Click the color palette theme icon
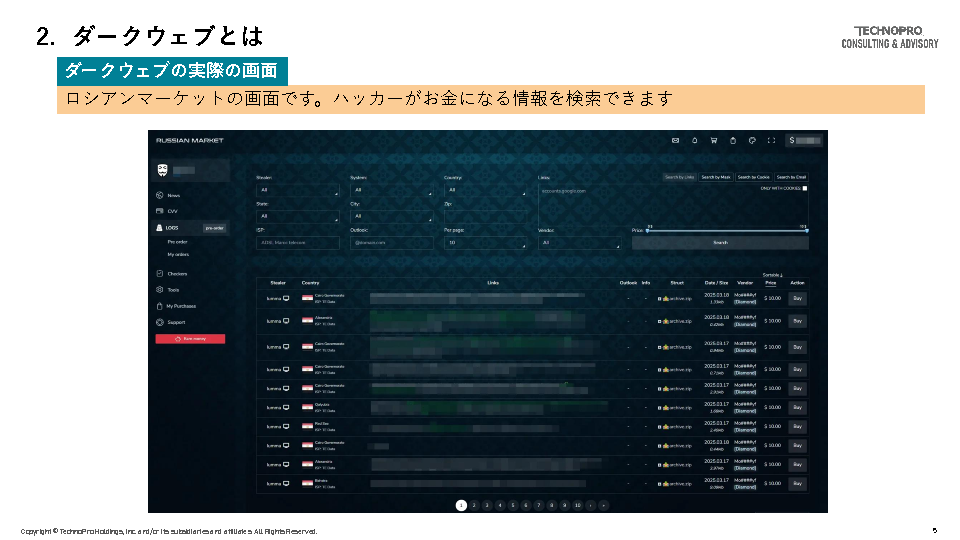The height and width of the screenshot is (540, 960). pyautogui.click(x=752, y=141)
